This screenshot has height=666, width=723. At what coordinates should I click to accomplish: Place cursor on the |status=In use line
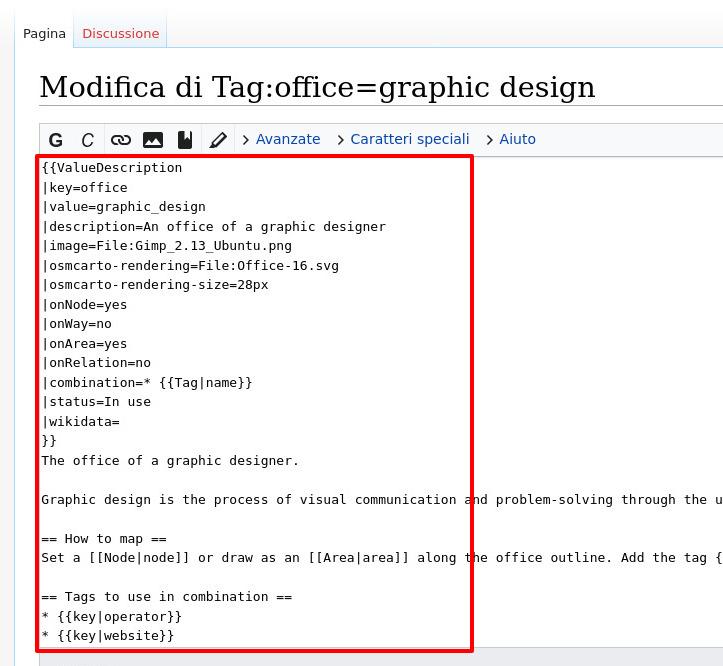click(96, 402)
